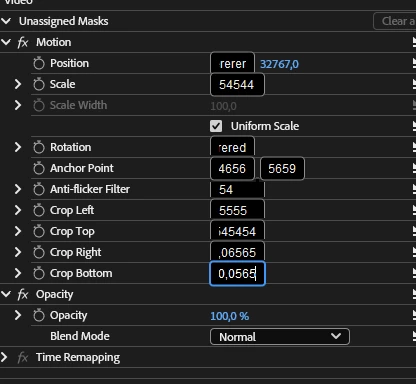416x384 pixels.
Task: Expand the Rotation property
Action: click(18, 147)
